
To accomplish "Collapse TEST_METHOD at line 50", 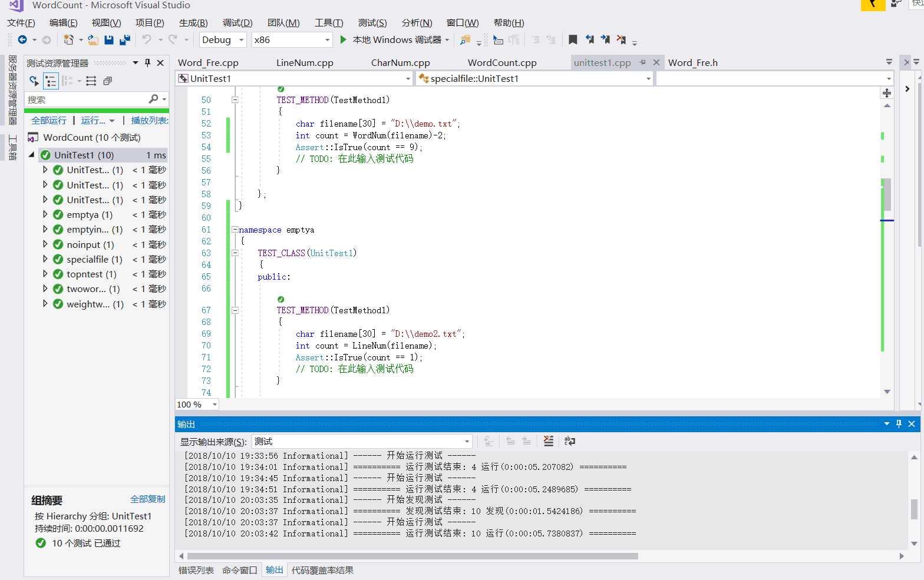I will 235,100.
